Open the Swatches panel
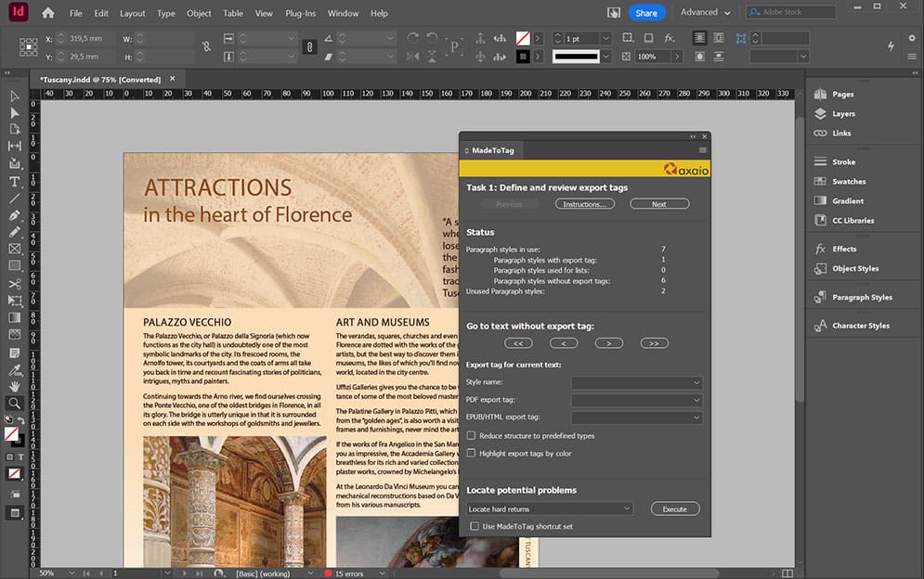924x579 pixels. click(849, 182)
